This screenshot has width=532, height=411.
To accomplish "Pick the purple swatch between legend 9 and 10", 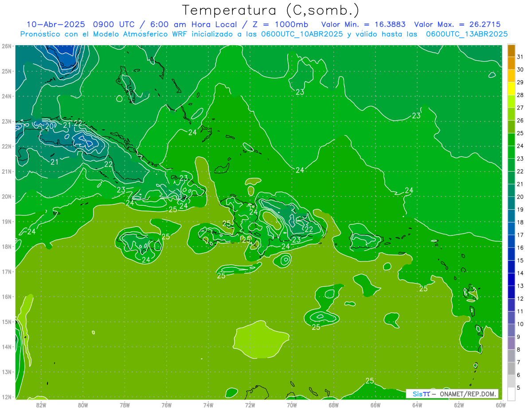I will click(x=511, y=330).
